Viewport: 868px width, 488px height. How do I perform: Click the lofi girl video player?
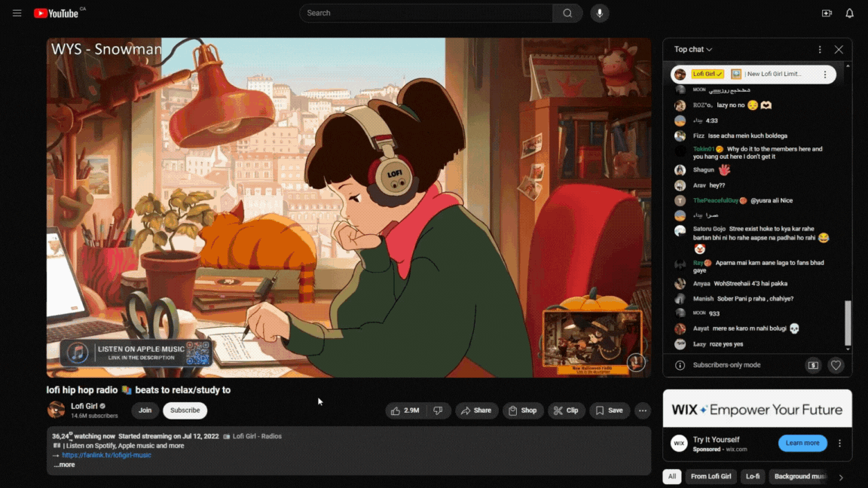(349, 208)
